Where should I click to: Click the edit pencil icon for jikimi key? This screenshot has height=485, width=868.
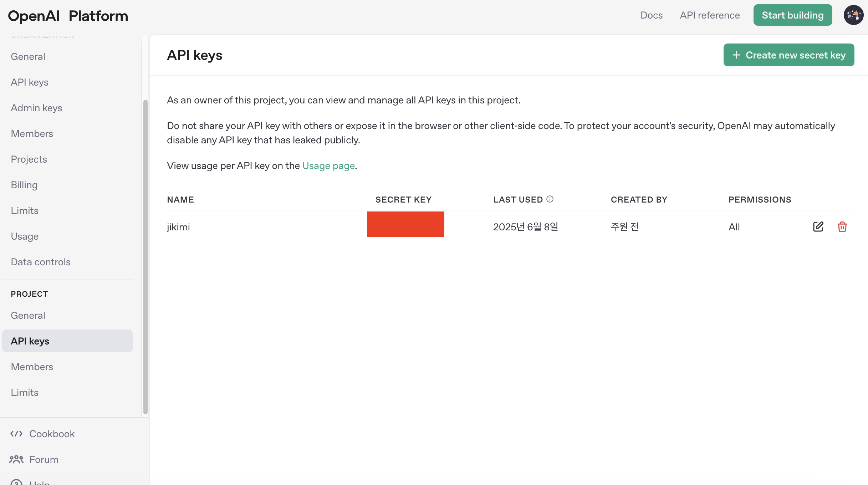818,227
